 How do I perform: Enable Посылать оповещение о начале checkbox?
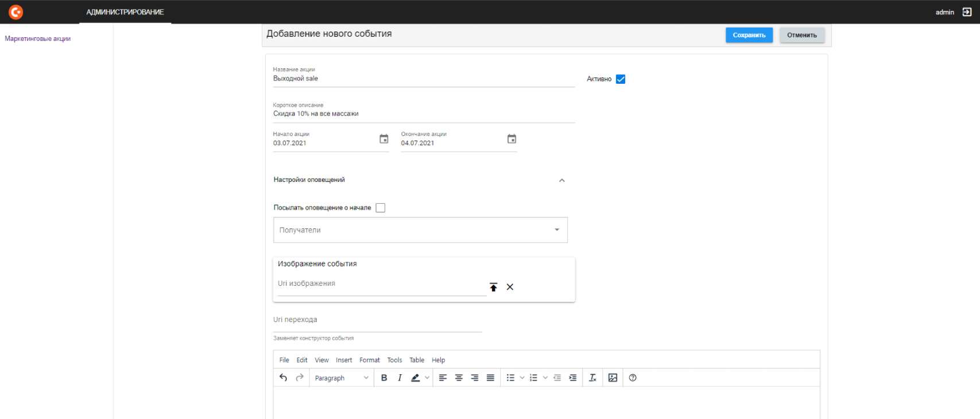[x=380, y=208]
